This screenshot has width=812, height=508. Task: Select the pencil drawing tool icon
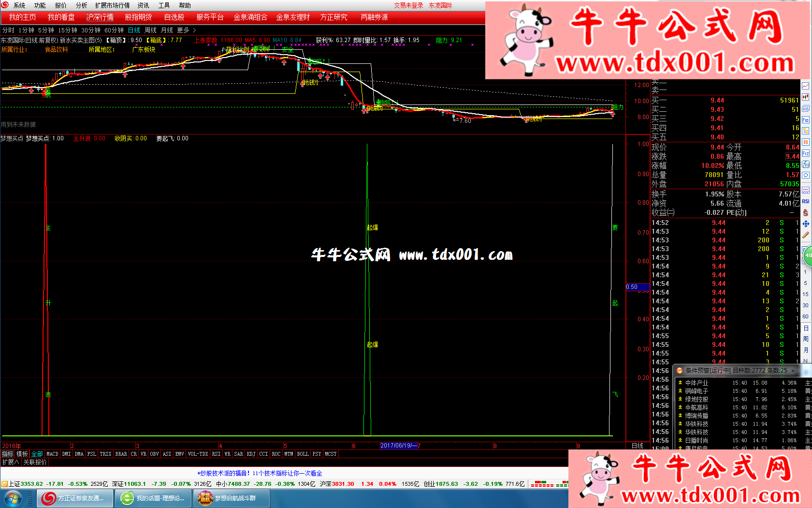(x=806, y=235)
